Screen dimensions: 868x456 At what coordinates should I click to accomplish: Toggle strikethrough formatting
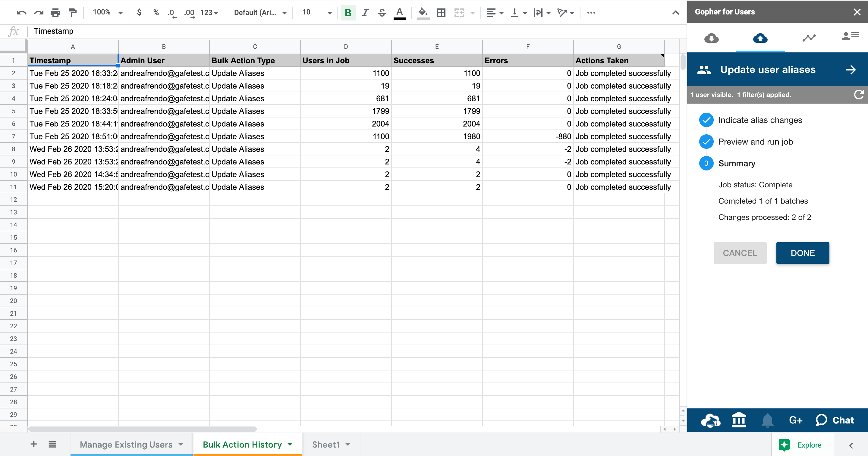tap(382, 13)
